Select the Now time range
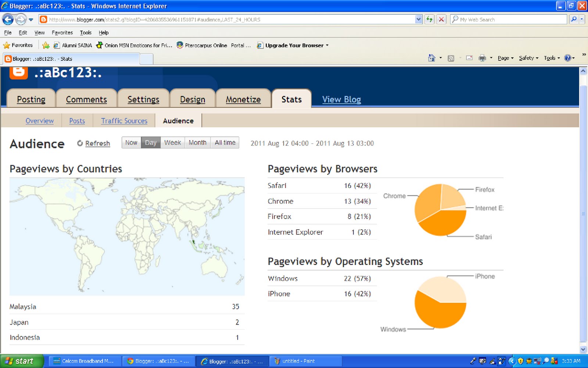 [x=131, y=143]
